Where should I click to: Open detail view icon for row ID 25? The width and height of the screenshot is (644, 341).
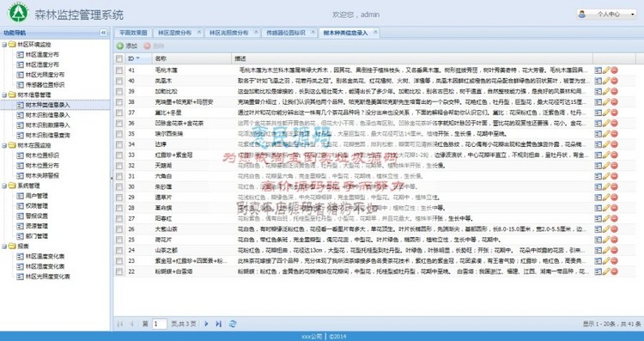pos(598,240)
